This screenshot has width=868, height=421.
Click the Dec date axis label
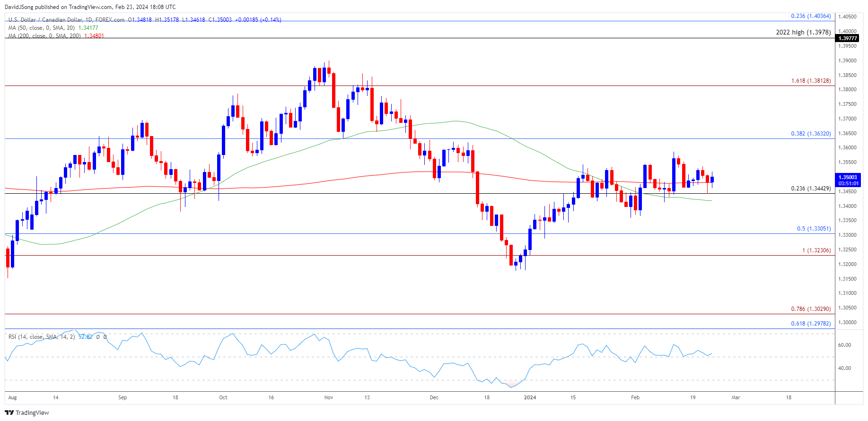coord(434,397)
